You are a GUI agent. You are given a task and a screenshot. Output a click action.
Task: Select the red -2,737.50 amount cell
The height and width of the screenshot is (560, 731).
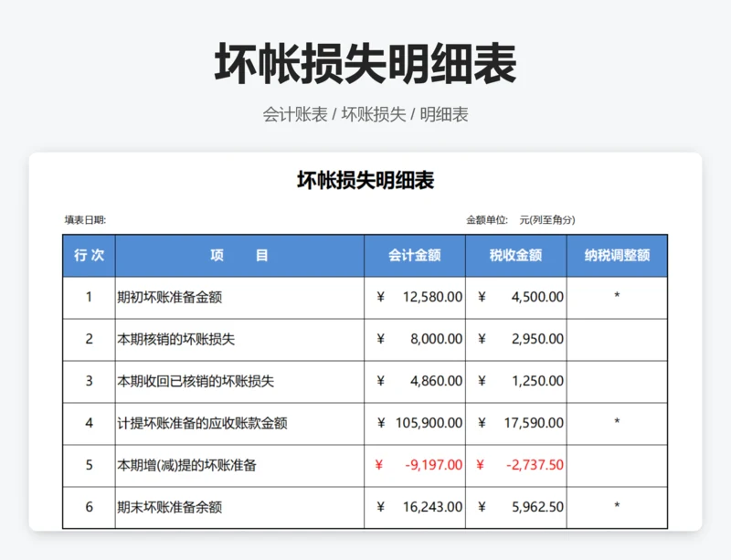516,465
